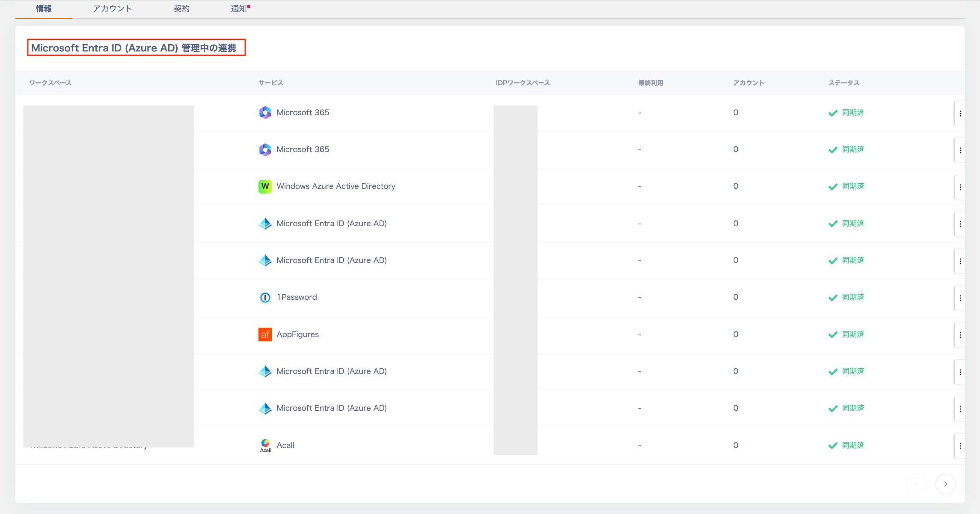
Task: Click 同期済 status in second Microsoft 365 row
Action: coord(853,149)
